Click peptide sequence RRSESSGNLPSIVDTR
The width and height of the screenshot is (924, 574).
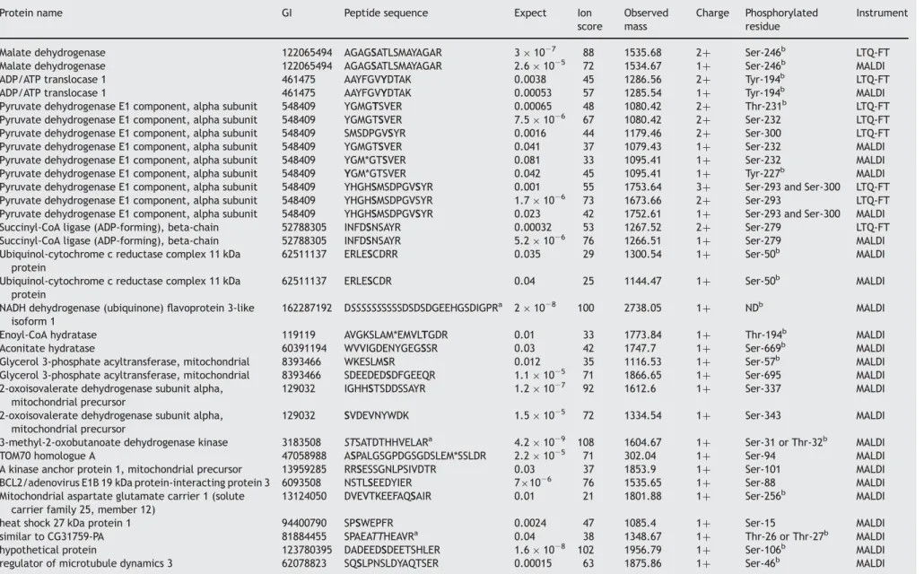click(390, 470)
